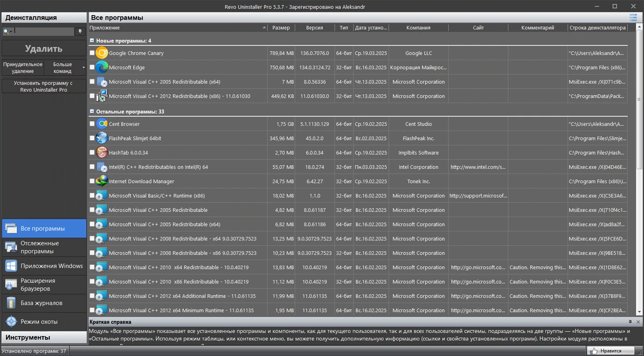Tick the FlashPeak Slimjet 64bit checkbox
The width and height of the screenshot is (644, 356).
click(x=92, y=139)
